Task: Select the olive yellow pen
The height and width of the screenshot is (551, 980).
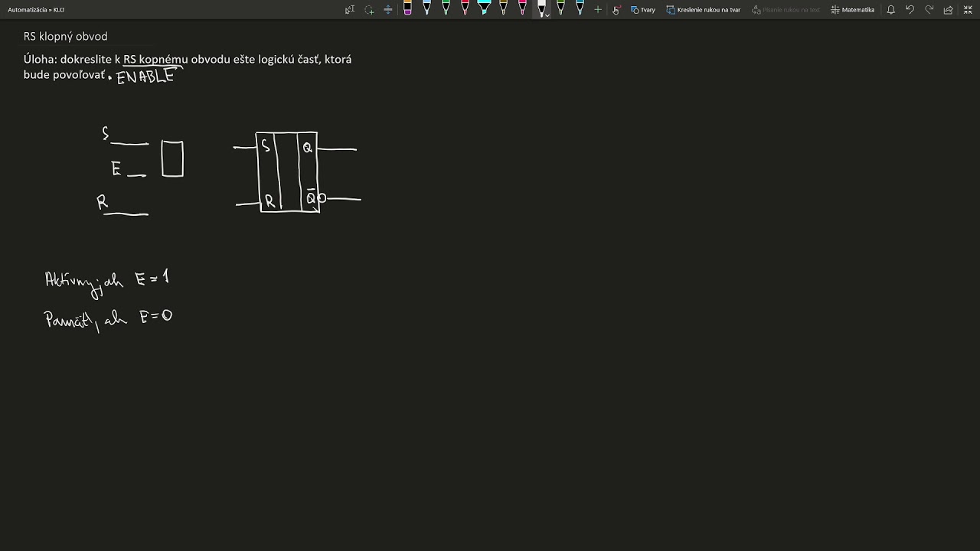Action: coord(503,9)
